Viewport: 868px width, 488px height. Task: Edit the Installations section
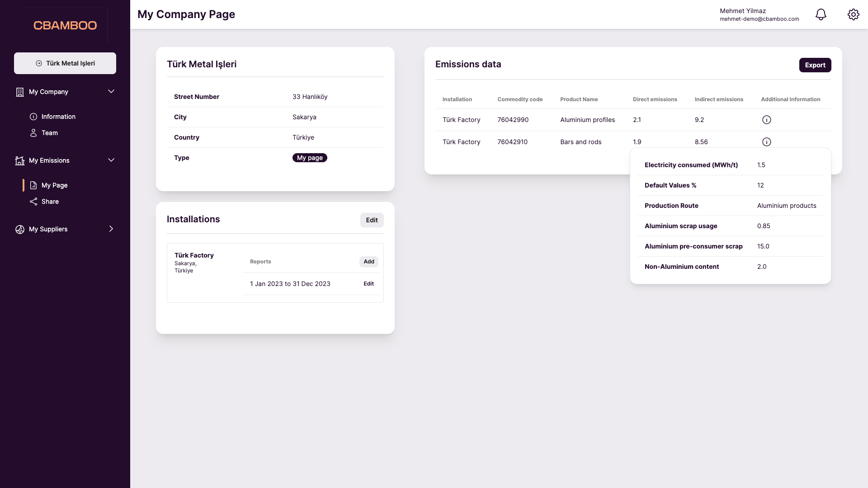(372, 220)
